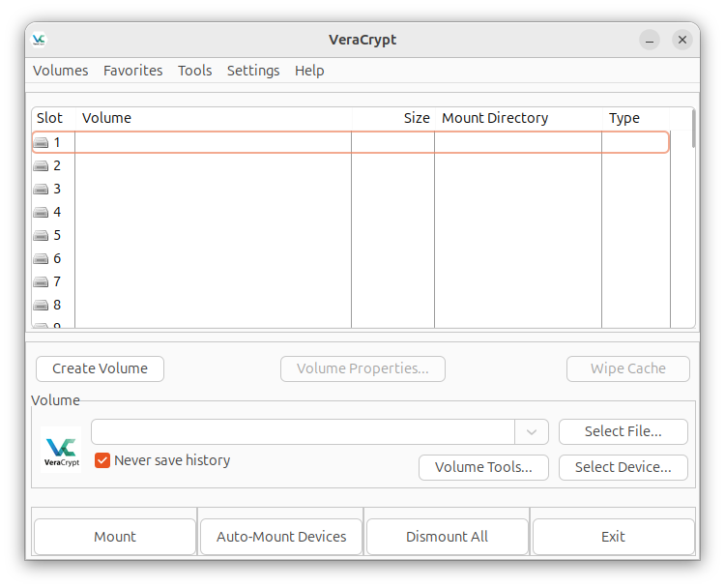Select slot number 2 text
This screenshot has width=725, height=588.
(57, 165)
